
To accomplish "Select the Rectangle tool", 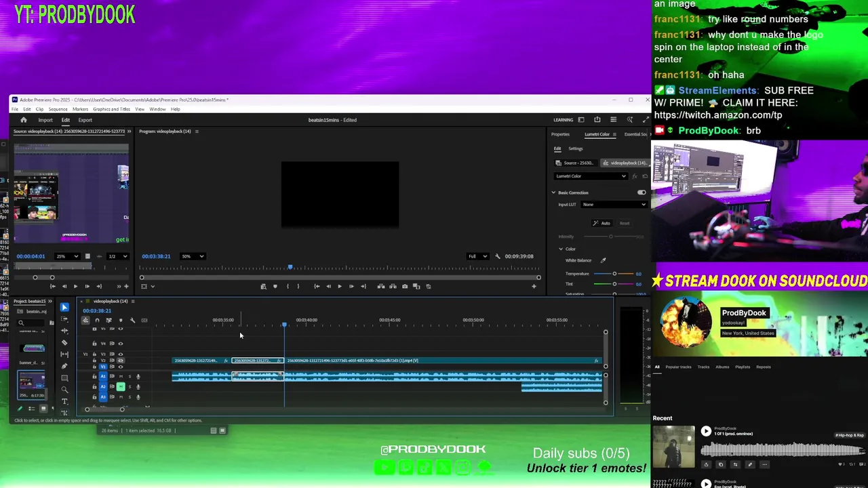I will click(x=64, y=378).
